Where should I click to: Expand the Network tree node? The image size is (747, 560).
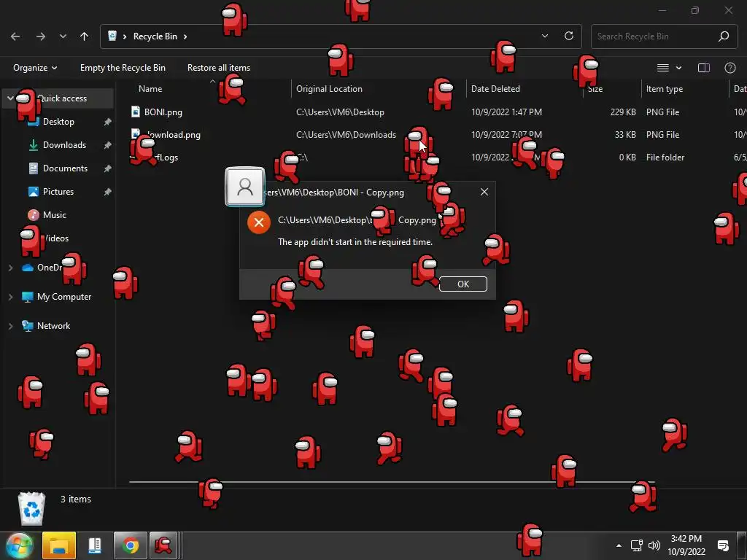click(10, 326)
